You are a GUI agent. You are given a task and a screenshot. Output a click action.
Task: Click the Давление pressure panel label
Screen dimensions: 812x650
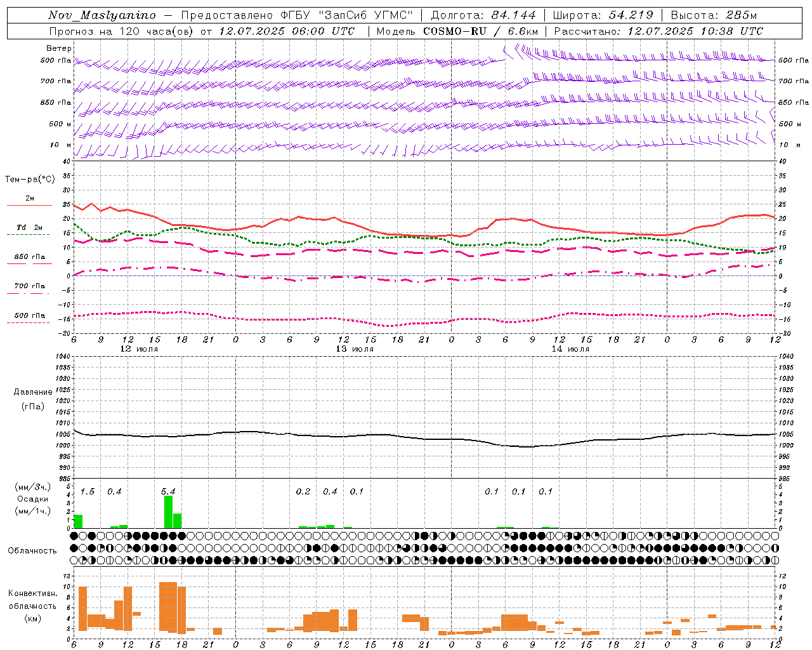pyautogui.click(x=33, y=392)
